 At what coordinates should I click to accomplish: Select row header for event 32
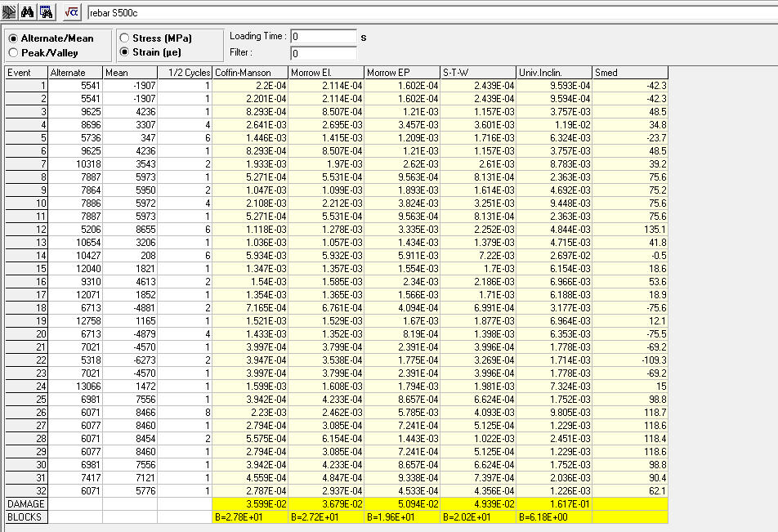[26, 491]
